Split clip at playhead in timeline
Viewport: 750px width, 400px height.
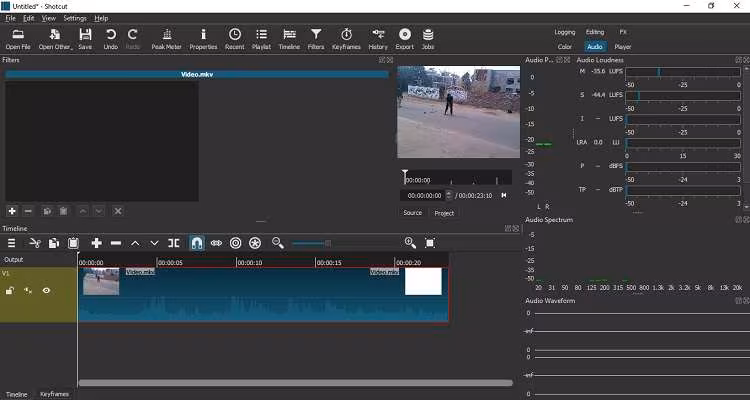coord(174,243)
